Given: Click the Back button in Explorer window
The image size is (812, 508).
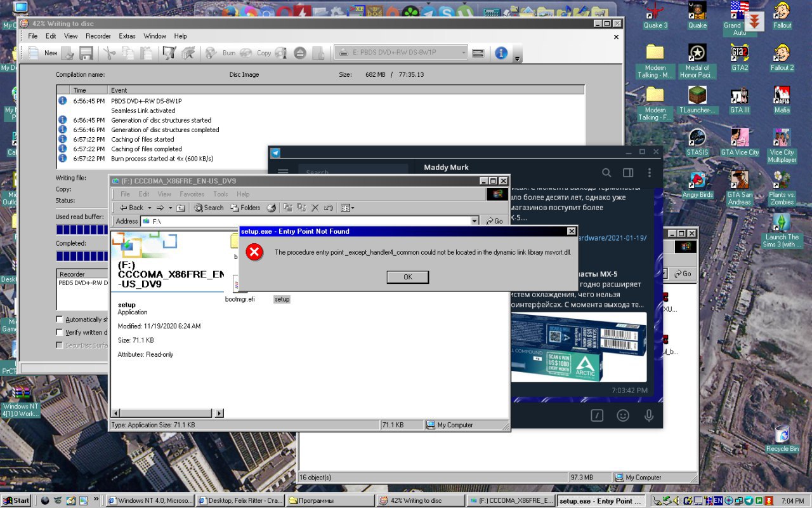Looking at the screenshot, I should (x=132, y=208).
